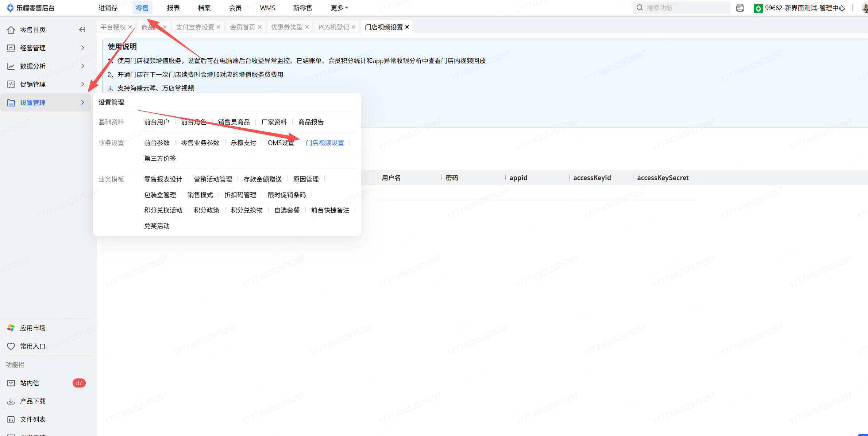This screenshot has height=436, width=868.
Task: Open 折扣码管理 link
Action: tap(240, 195)
